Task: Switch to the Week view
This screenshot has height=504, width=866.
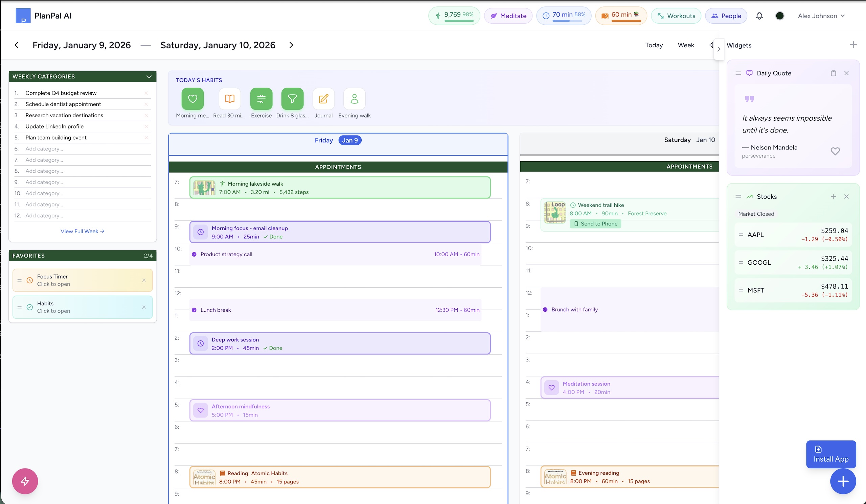Action: (685, 45)
